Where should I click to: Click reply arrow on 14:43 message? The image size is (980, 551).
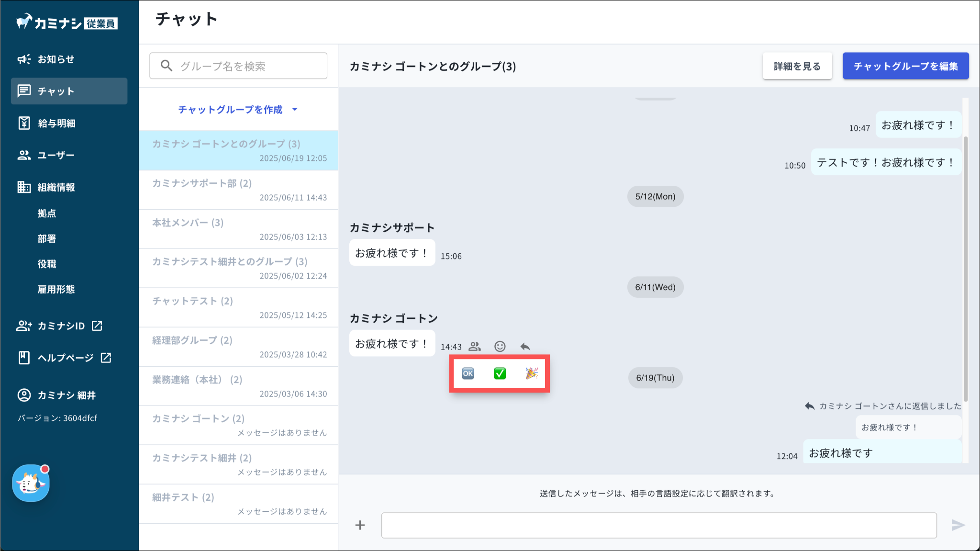pyautogui.click(x=525, y=346)
